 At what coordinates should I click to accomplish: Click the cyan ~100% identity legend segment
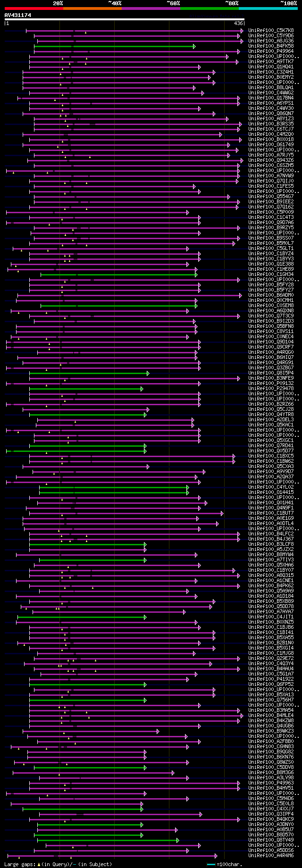coord(268,8)
